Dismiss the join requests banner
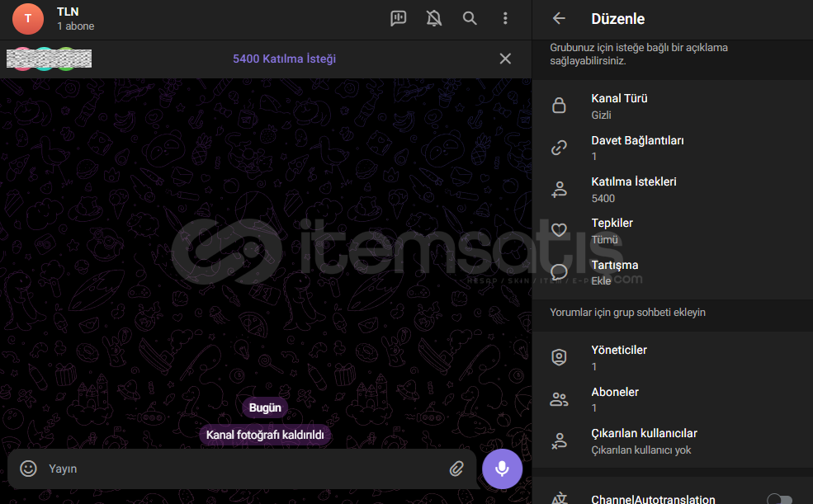 505,59
